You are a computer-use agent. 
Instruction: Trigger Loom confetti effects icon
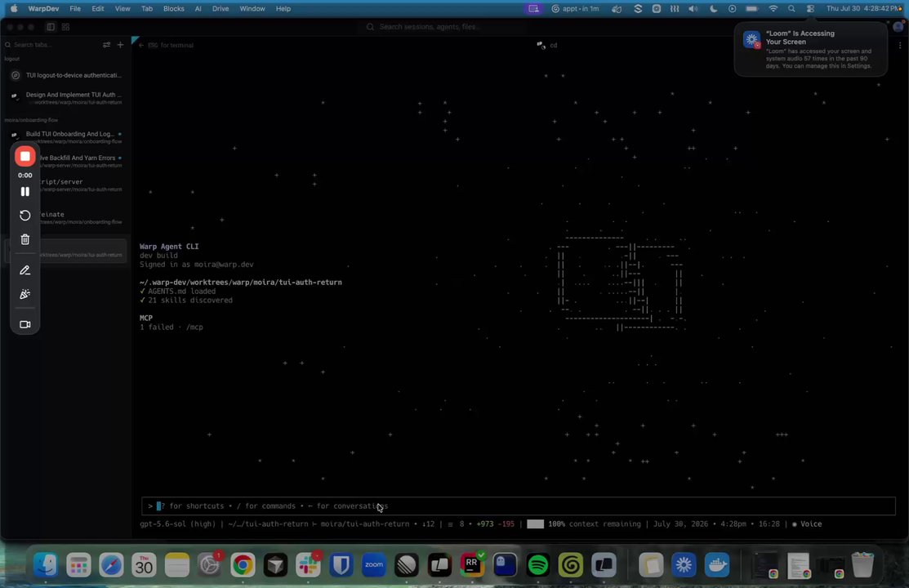25,294
